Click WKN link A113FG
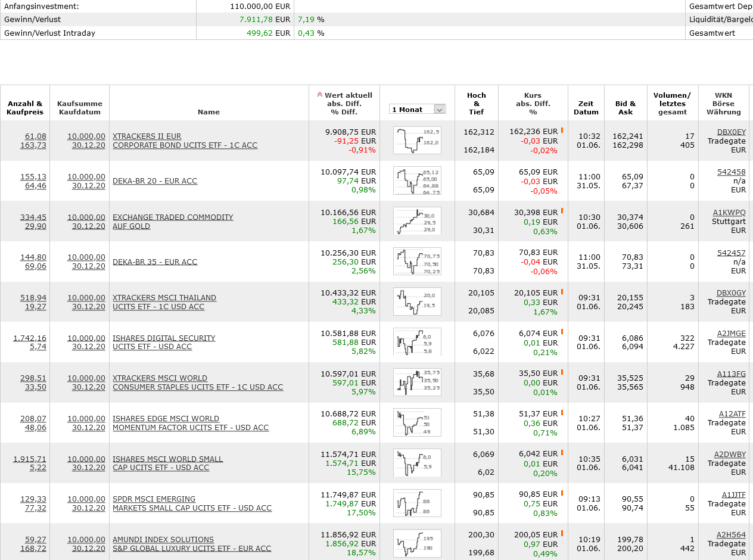Image resolution: width=753 pixels, height=560 pixels. (x=731, y=374)
